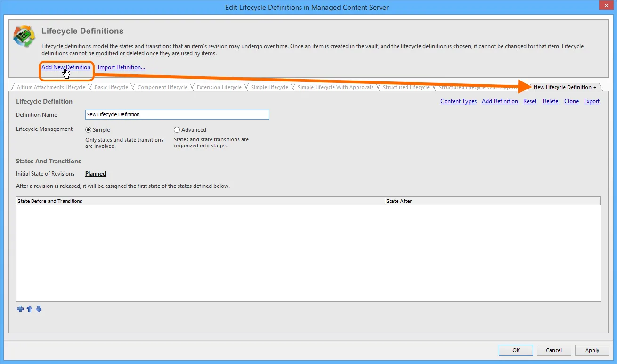Click the Import Definition link
Viewport: 617px width, 364px height.
click(x=122, y=67)
